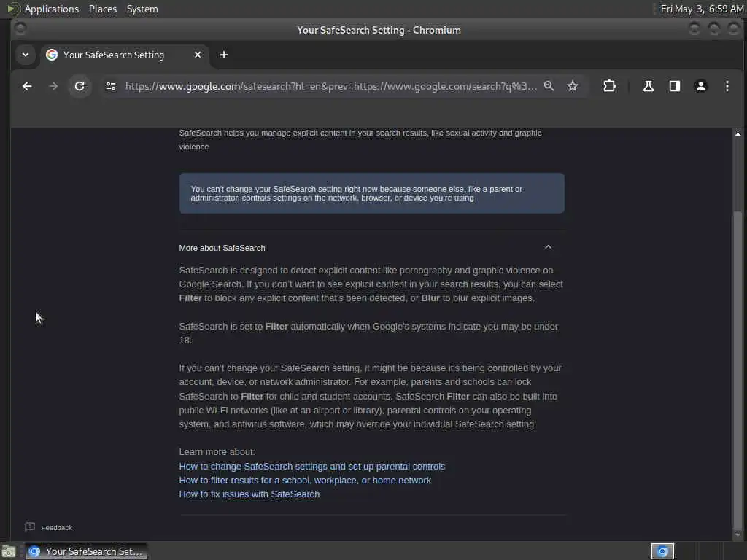Open How to filter results for school link

[x=305, y=480]
